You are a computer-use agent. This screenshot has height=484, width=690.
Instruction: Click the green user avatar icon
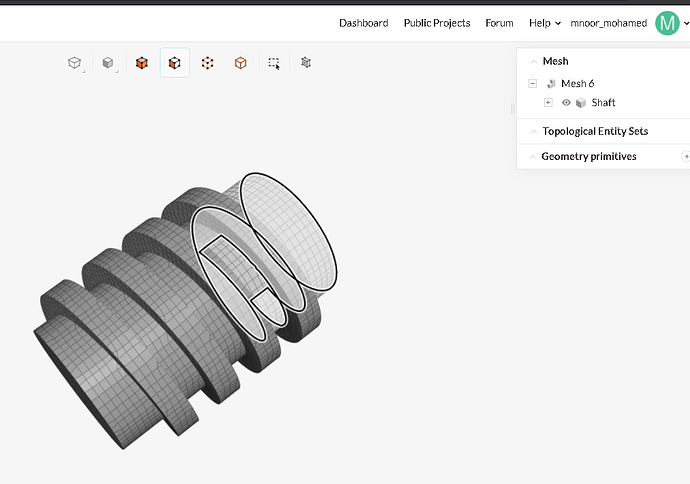click(x=667, y=23)
